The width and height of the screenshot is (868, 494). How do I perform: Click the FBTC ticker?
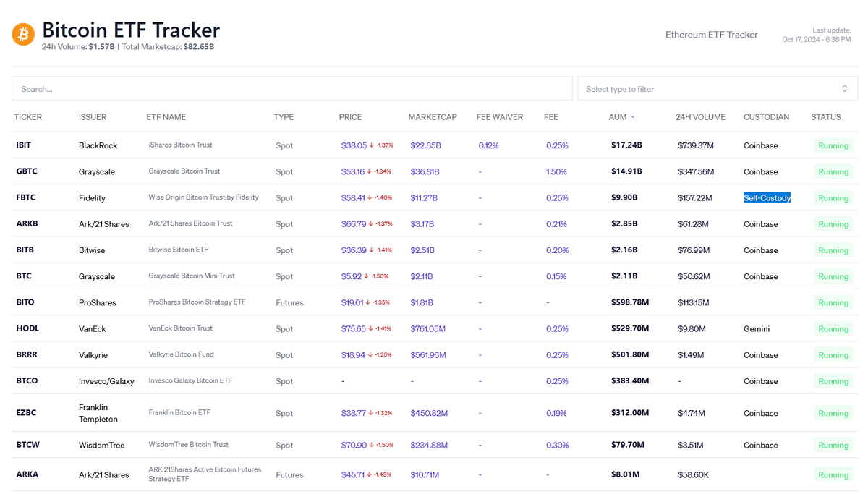[26, 197]
